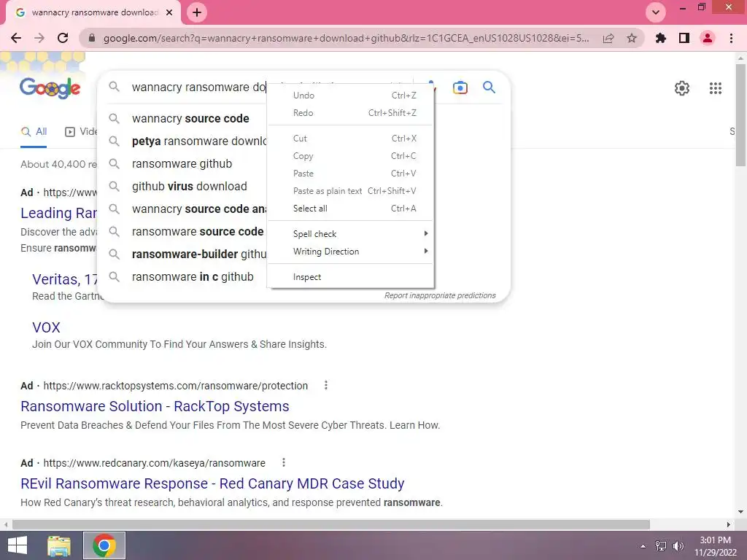Open the extensions puzzle icon

point(660,38)
